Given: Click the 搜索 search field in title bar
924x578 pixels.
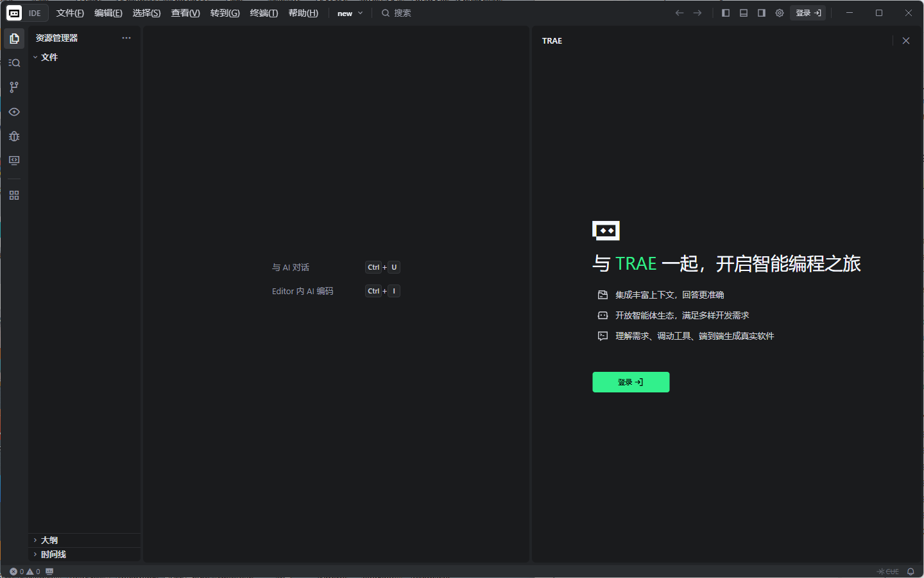Looking at the screenshot, I should tap(397, 13).
